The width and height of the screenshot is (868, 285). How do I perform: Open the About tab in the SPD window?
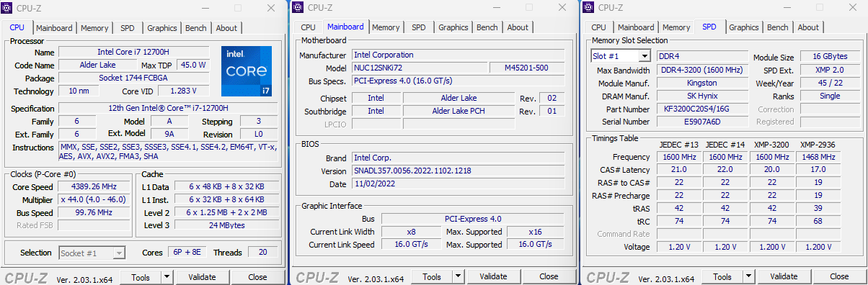click(x=808, y=27)
